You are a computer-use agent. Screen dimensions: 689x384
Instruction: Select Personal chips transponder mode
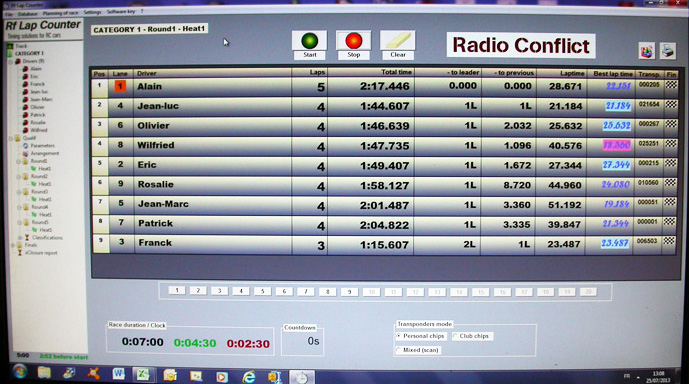click(421, 336)
